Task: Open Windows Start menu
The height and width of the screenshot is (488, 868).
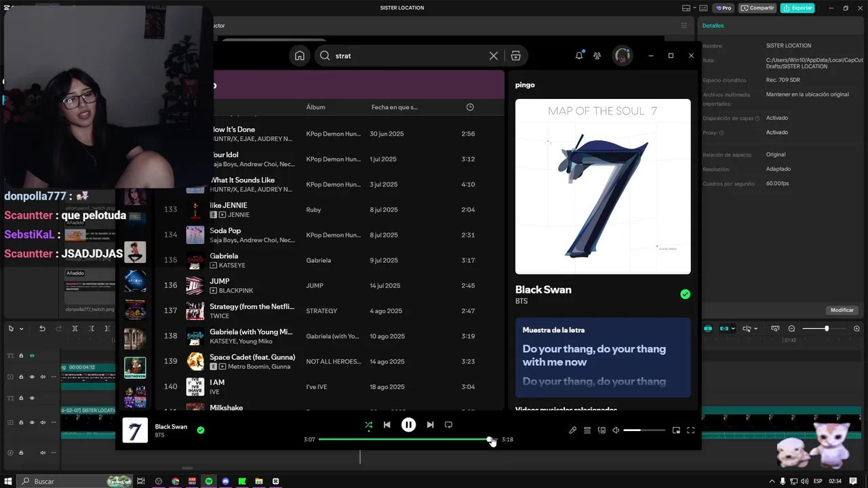Action: tap(7, 481)
